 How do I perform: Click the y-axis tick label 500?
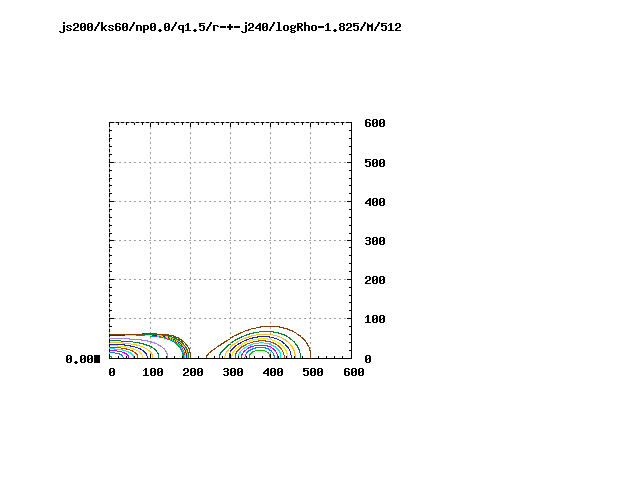point(375,163)
